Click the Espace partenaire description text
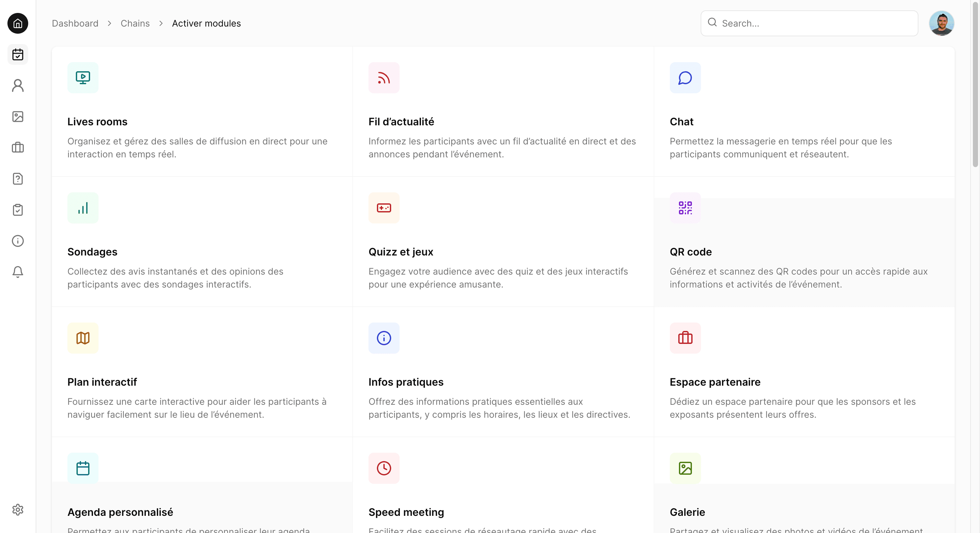 point(792,408)
